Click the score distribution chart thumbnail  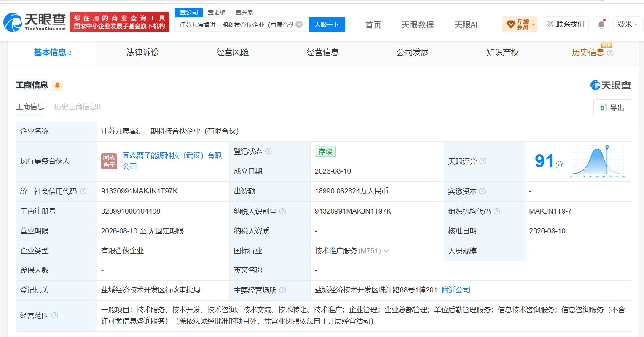[x=597, y=161]
